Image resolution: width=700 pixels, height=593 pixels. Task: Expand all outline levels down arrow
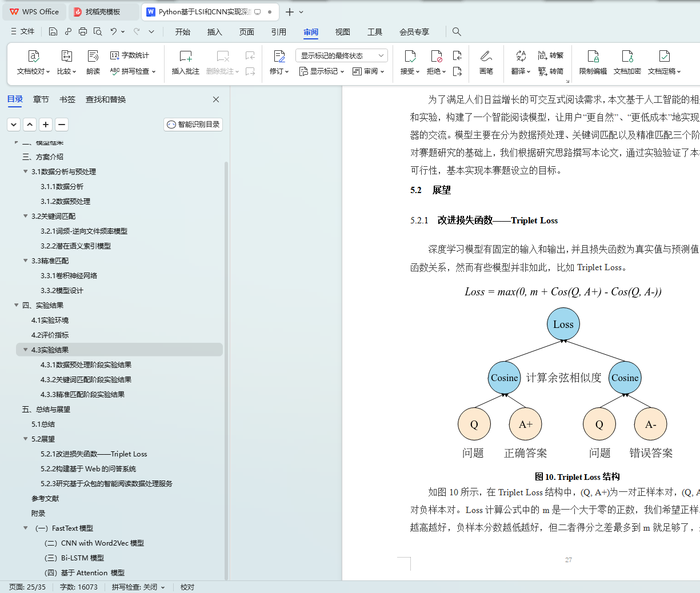pos(14,125)
